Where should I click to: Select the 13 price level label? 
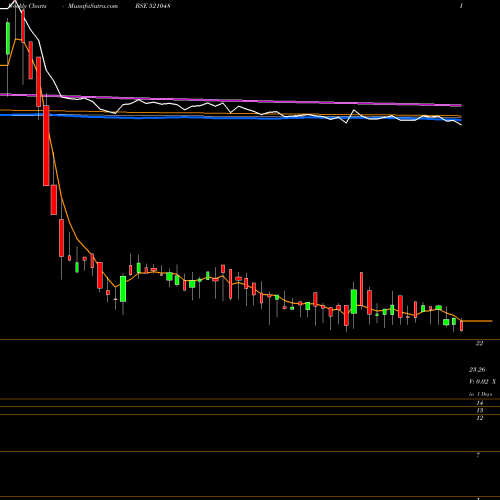click(479, 410)
